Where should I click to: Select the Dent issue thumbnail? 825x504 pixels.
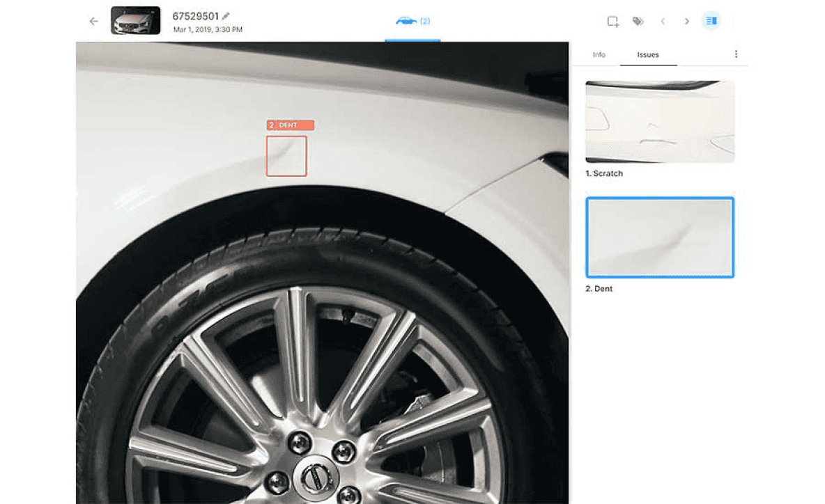point(660,237)
